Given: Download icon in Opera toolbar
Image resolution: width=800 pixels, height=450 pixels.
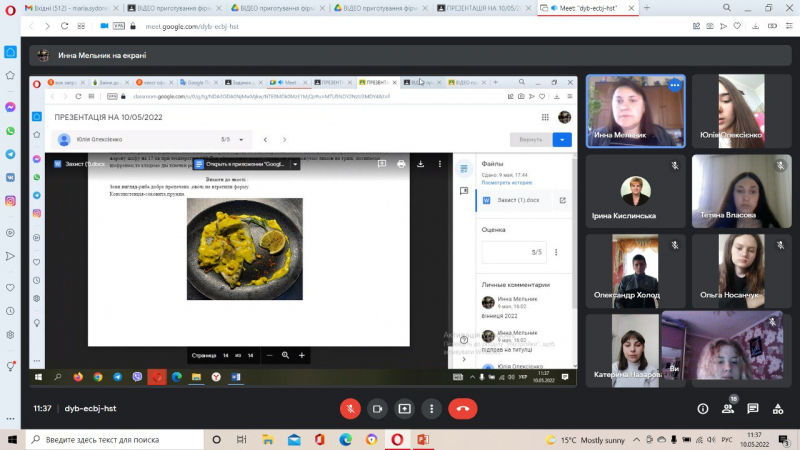Looking at the screenshot, I should 756,26.
